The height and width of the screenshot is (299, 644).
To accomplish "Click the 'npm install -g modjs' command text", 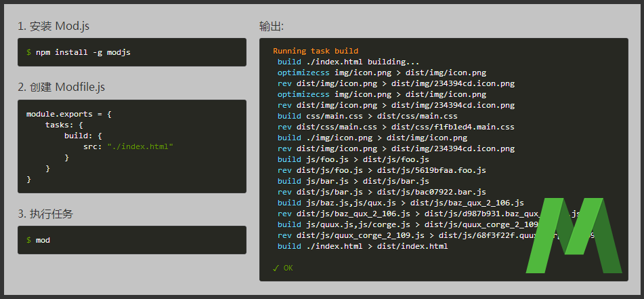I will [83, 52].
